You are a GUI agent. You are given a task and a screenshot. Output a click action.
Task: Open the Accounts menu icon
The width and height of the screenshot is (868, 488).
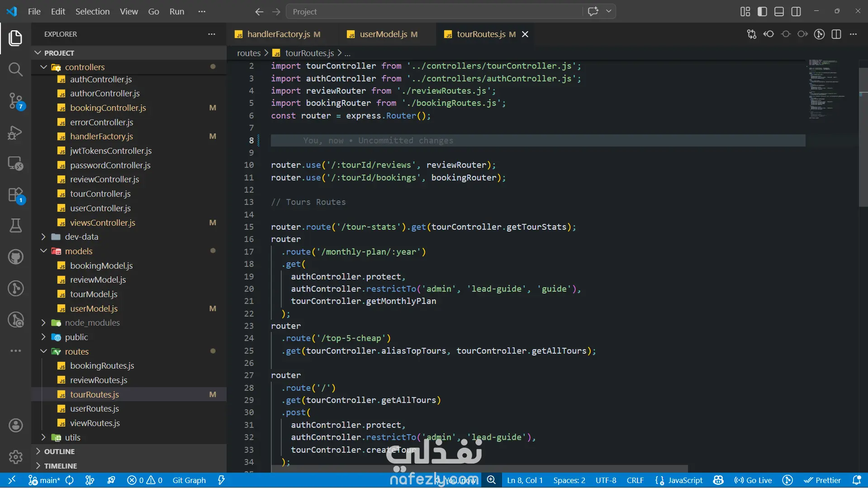tap(15, 426)
